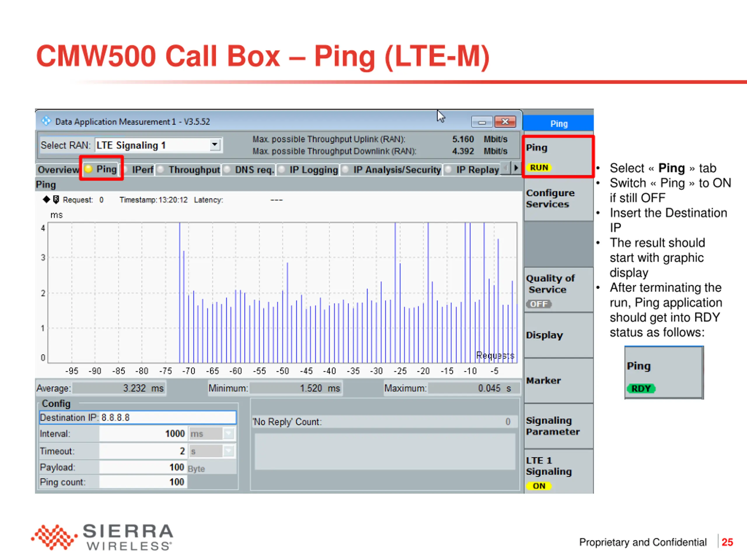Image resolution: width=747 pixels, height=560 pixels.
Task: Click the downlink throughput value 4.392
Action: pos(463,151)
